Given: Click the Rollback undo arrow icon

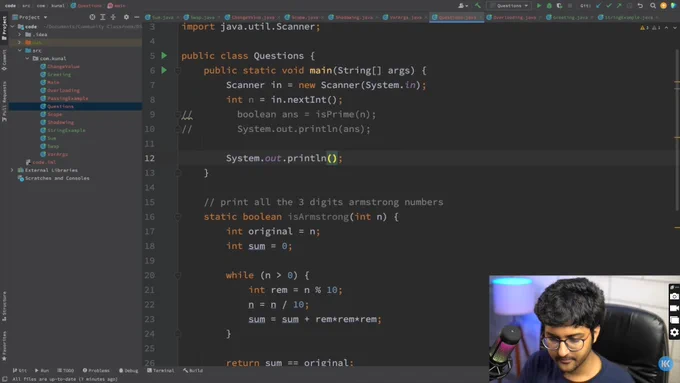Looking at the screenshot, I should pos(640,6).
